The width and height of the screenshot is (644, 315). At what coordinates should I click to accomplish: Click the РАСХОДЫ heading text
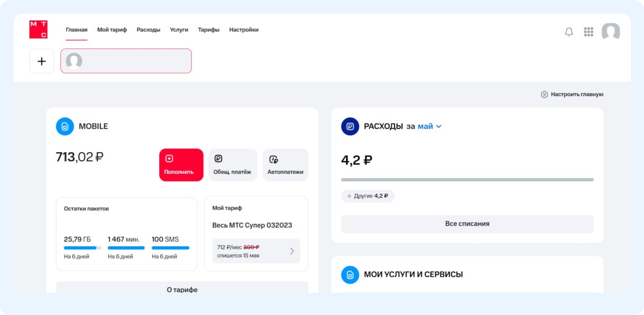pyautogui.click(x=383, y=126)
